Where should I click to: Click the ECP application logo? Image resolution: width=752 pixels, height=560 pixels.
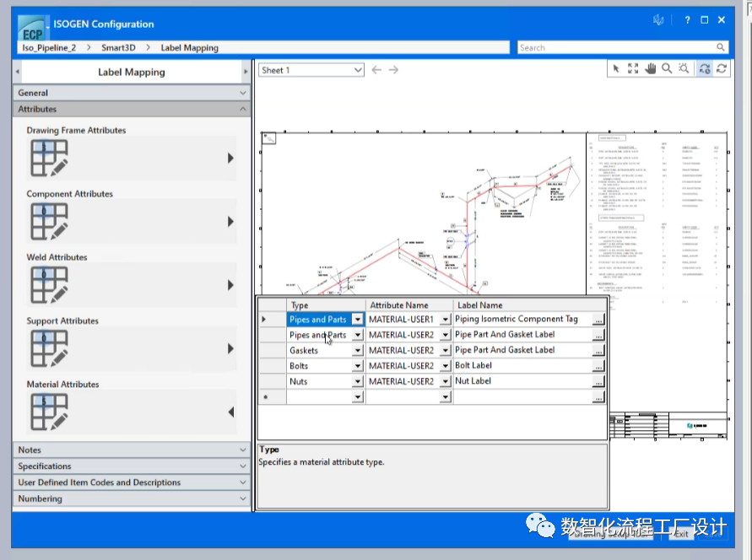[32, 28]
